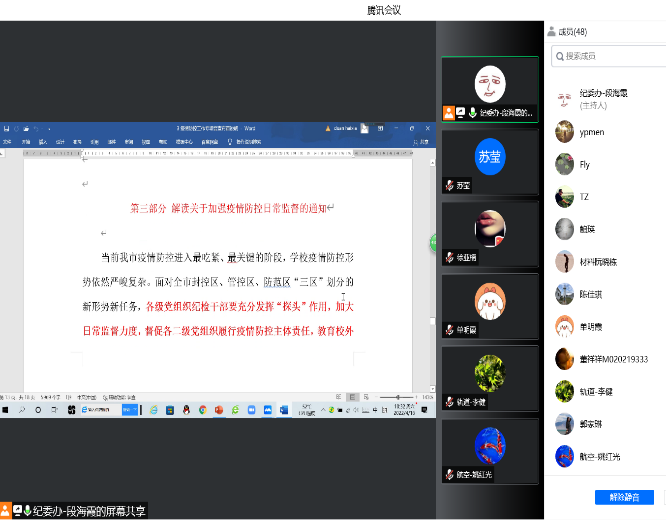
Task: Open the Windows Start menu in the shared taskbar
Action: tap(6, 410)
